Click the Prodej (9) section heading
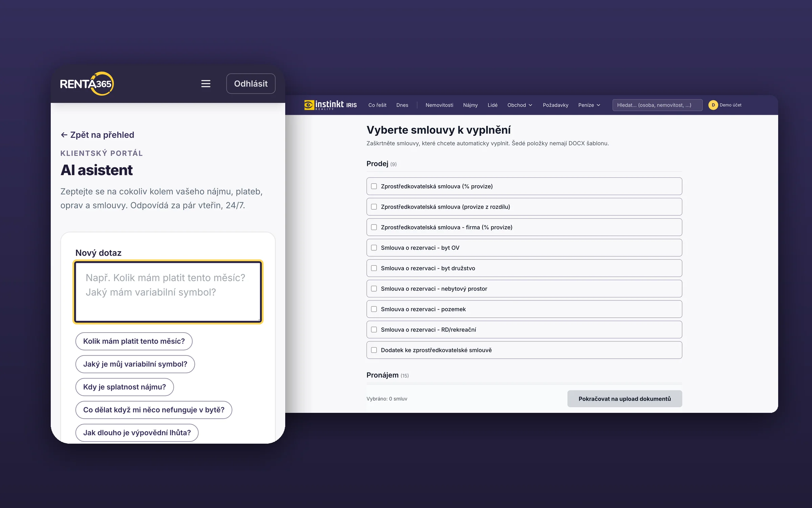This screenshot has height=508, width=812. (x=381, y=164)
